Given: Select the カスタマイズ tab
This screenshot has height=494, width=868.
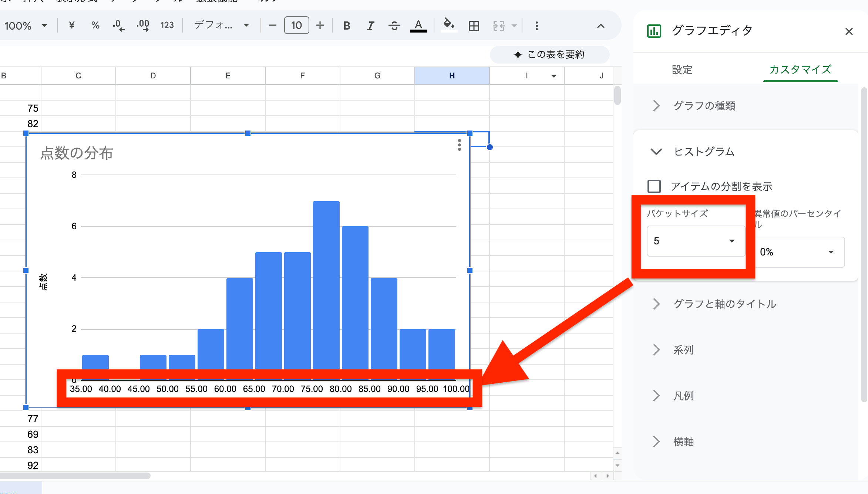Looking at the screenshot, I should point(800,70).
